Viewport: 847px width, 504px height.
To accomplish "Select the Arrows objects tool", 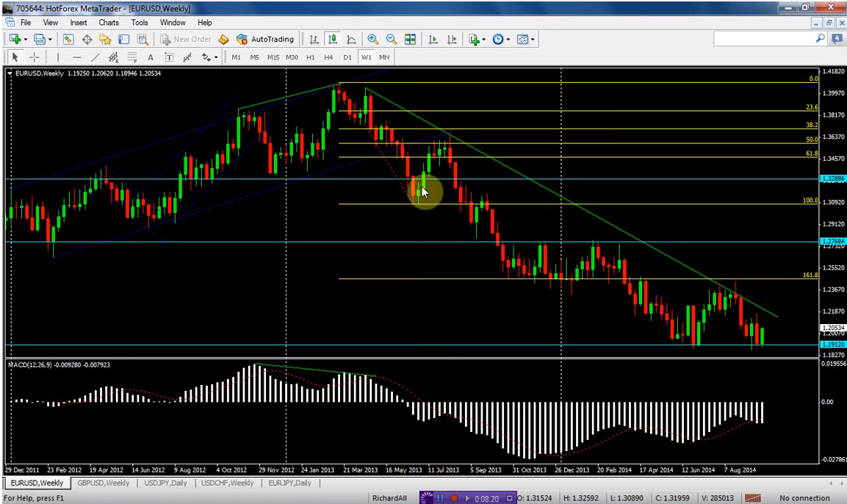I will [x=206, y=57].
